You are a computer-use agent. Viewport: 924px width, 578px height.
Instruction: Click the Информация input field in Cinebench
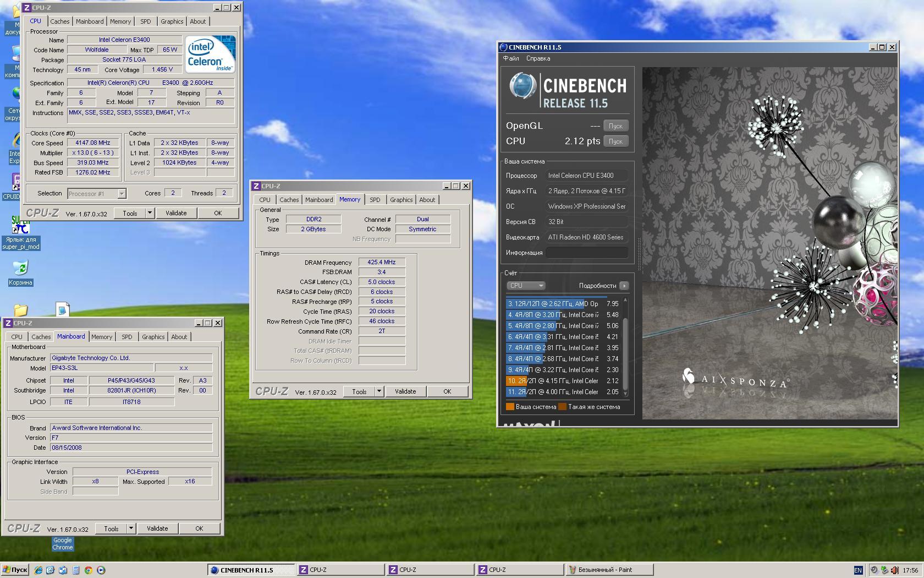click(587, 253)
